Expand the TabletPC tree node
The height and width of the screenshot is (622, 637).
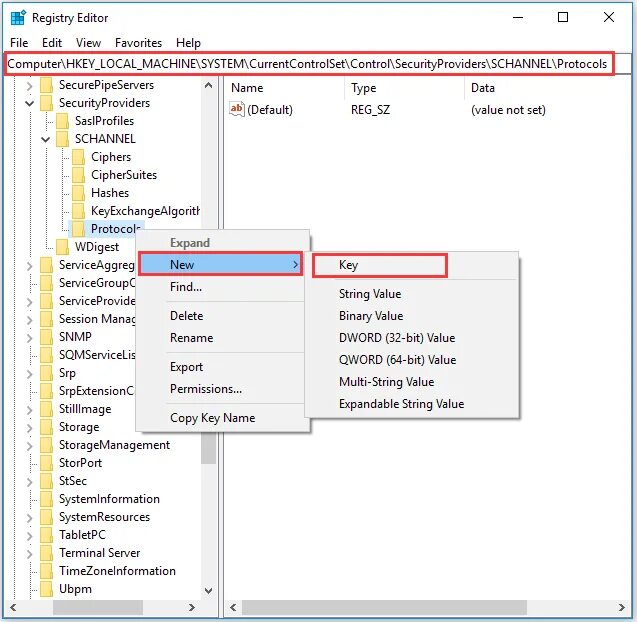point(30,535)
